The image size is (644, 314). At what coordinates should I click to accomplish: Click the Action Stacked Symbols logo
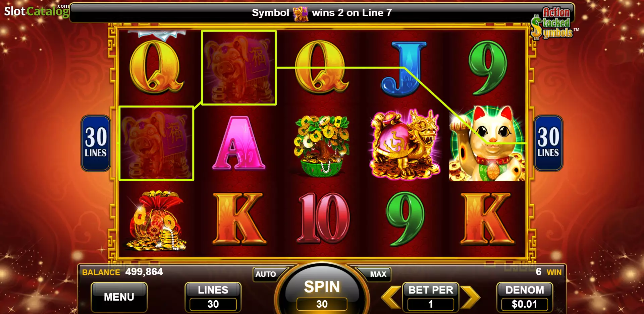[x=553, y=23]
